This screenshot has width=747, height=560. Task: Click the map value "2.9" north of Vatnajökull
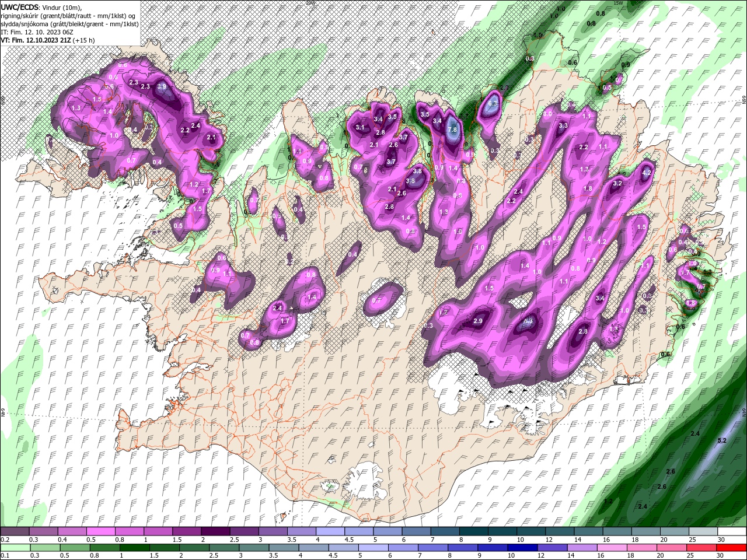click(478, 321)
